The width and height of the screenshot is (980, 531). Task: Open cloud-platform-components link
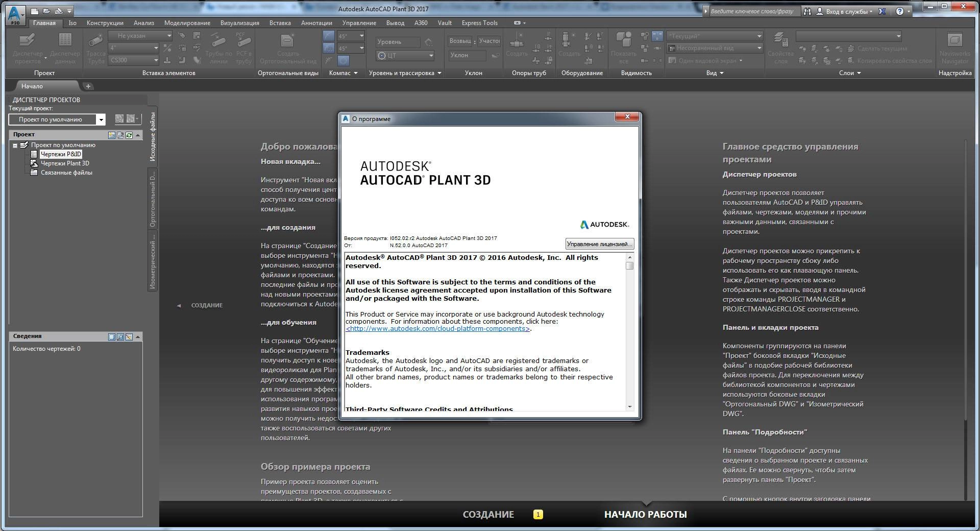point(438,329)
